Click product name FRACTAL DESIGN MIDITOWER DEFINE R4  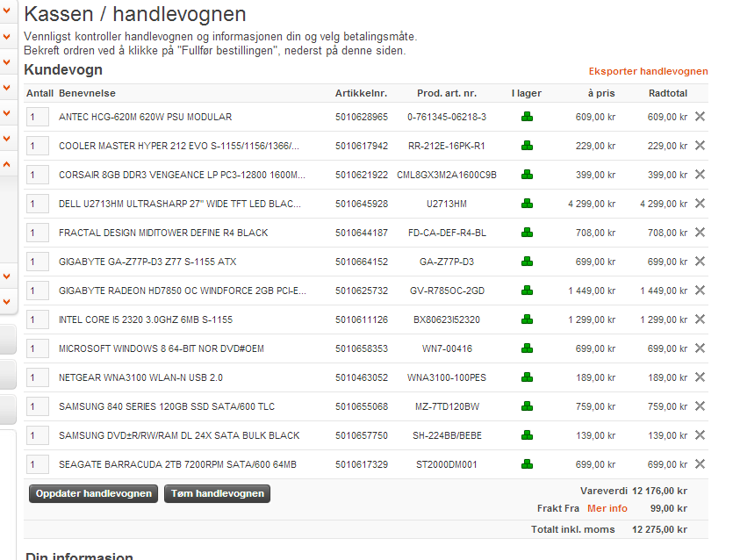[x=163, y=233]
